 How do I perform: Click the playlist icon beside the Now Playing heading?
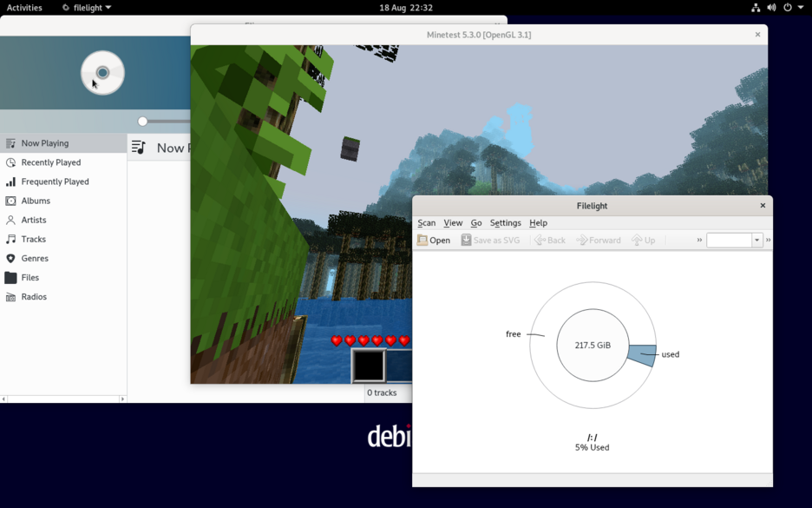coord(138,148)
